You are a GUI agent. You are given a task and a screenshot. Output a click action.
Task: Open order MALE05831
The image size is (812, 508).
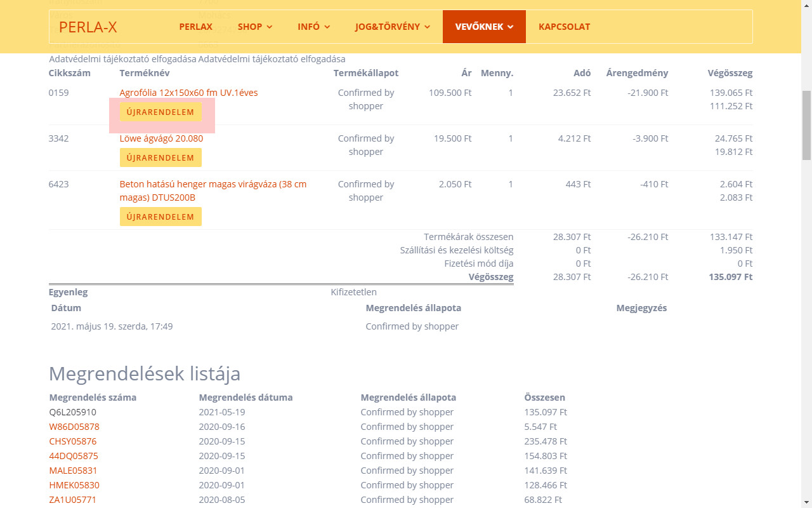tap(74, 471)
